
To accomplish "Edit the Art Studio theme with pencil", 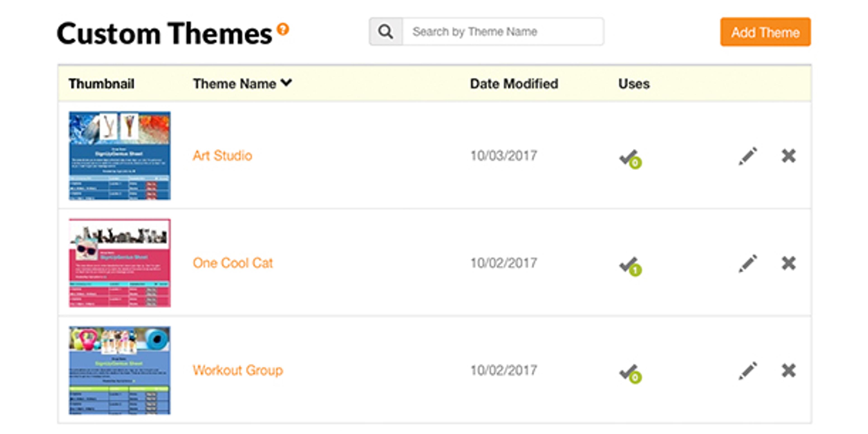I will pyautogui.click(x=748, y=156).
